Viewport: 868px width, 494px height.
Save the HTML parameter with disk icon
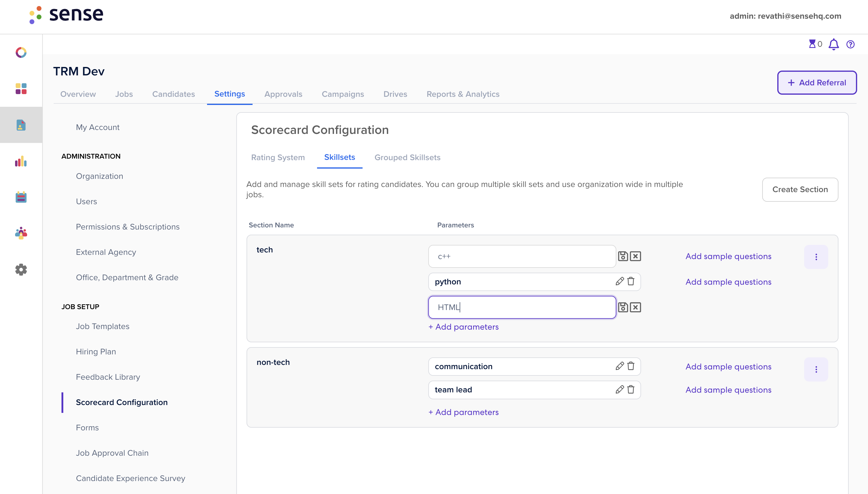623,307
